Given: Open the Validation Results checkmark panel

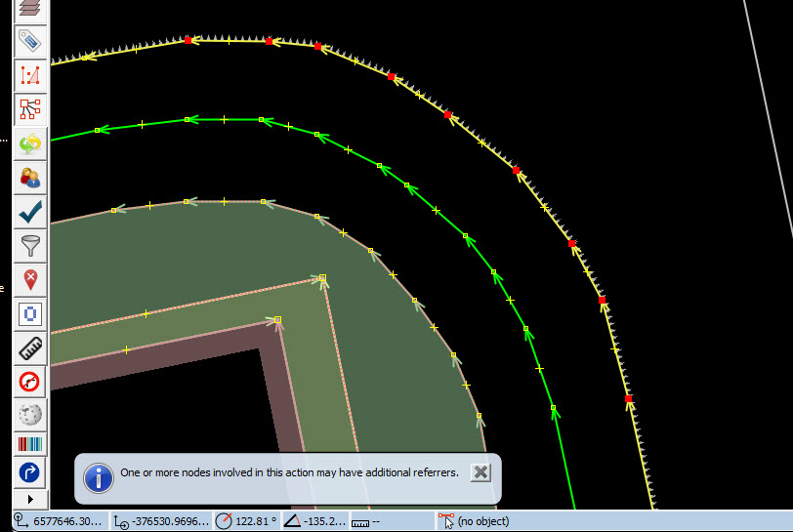Looking at the screenshot, I should coord(30,212).
